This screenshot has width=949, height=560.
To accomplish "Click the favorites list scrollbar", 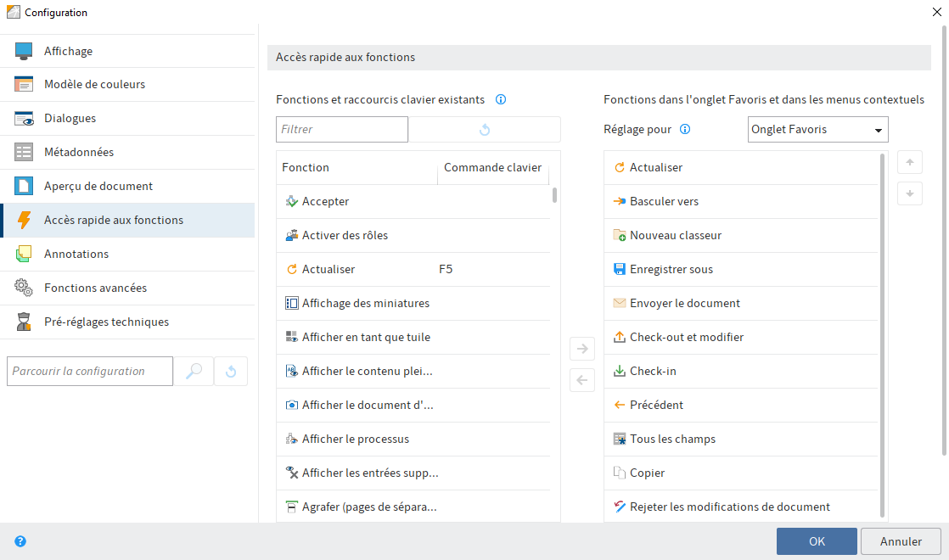I will click(x=883, y=331).
